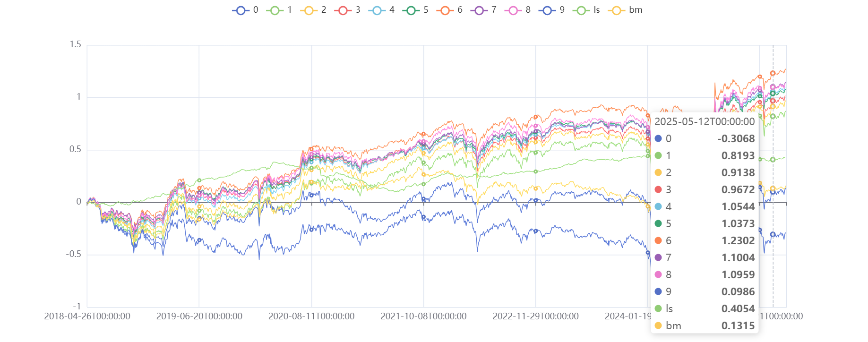Click the pink series 8 legend icon
Screen dimensions: 868x342
(513, 10)
